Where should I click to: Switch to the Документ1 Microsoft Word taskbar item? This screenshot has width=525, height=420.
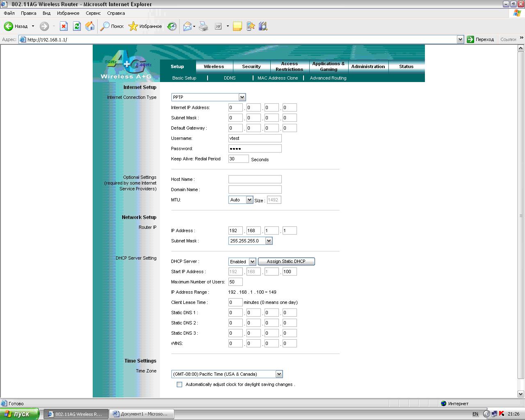142,414
